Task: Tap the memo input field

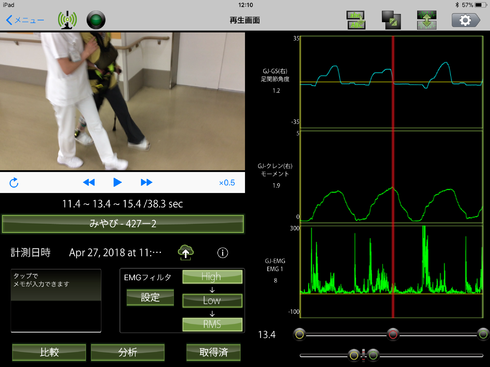Action: 56,300
